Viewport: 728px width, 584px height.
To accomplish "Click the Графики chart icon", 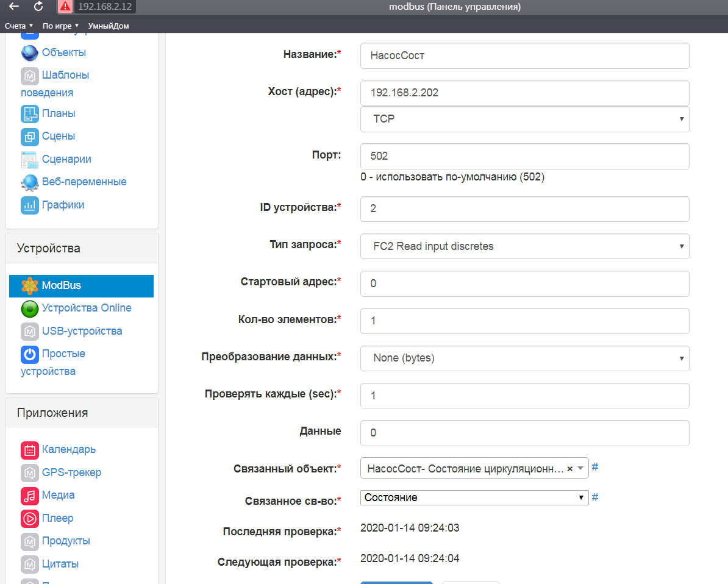I will pyautogui.click(x=30, y=205).
